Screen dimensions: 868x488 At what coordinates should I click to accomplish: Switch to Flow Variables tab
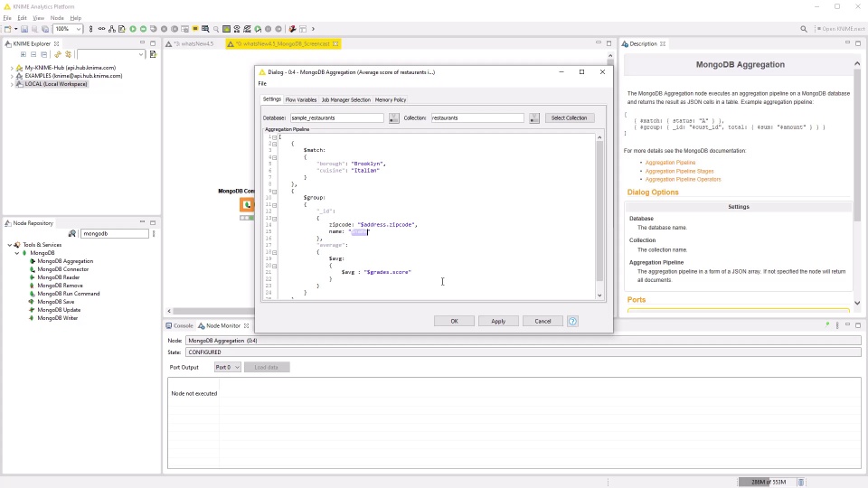coord(300,99)
